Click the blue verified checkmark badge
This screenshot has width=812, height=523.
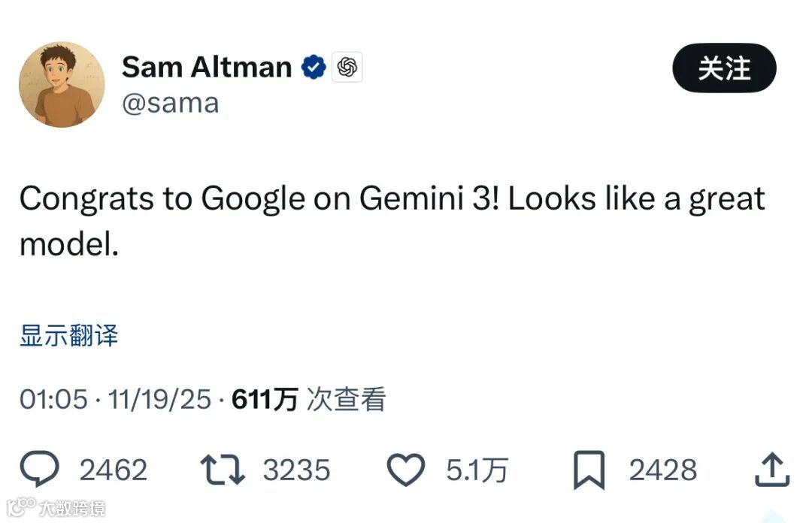click(x=314, y=68)
